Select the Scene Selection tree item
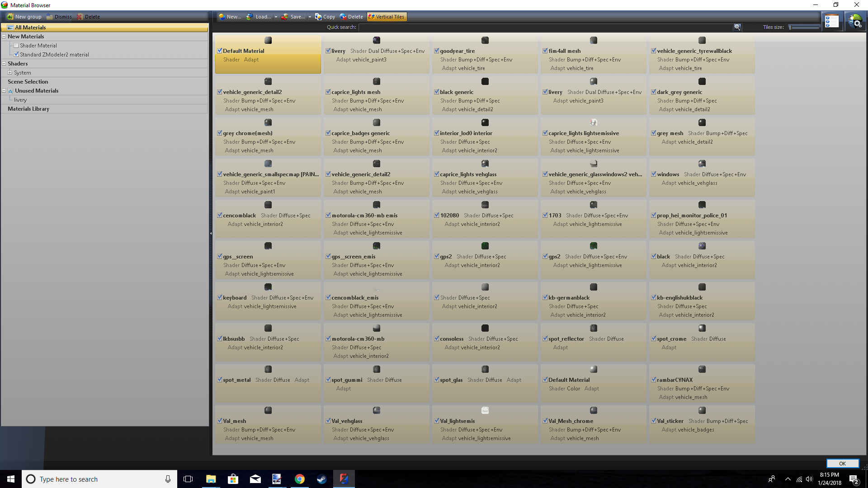 coord(28,82)
